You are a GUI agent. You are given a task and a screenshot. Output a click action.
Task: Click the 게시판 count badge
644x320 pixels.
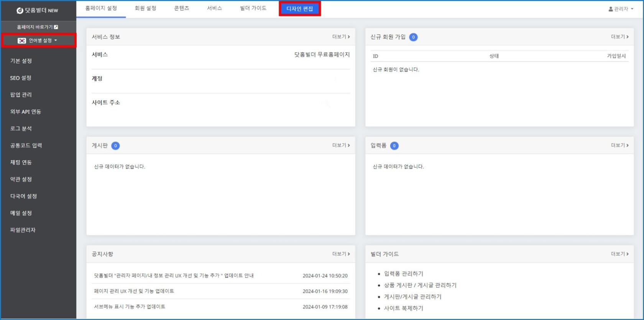pos(115,146)
